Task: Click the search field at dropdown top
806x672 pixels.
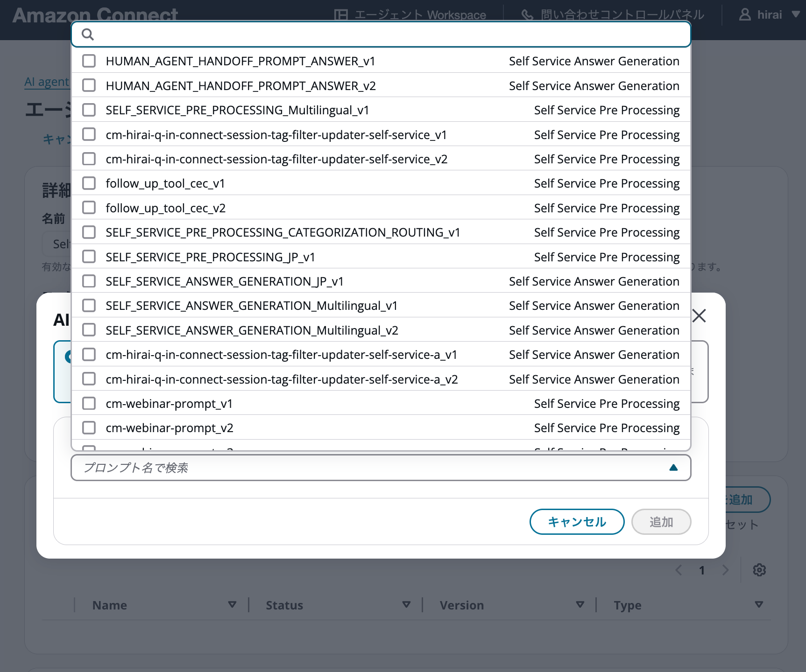Action: tap(381, 35)
